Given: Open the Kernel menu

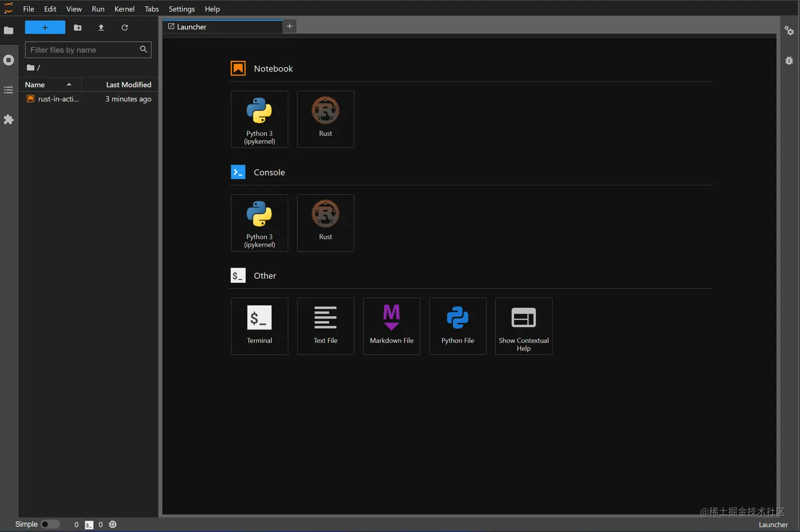Looking at the screenshot, I should click(x=124, y=9).
